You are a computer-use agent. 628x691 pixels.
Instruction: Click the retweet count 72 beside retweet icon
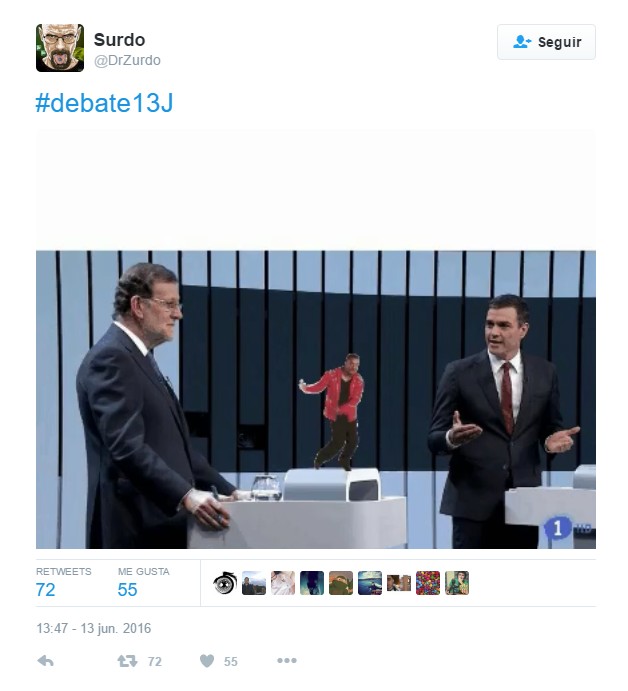pos(155,661)
